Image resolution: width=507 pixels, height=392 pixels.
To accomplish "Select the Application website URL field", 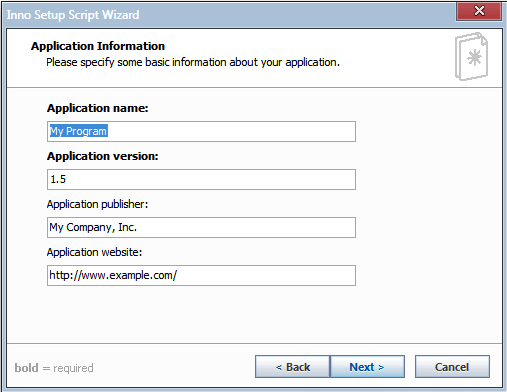I will coord(201,275).
